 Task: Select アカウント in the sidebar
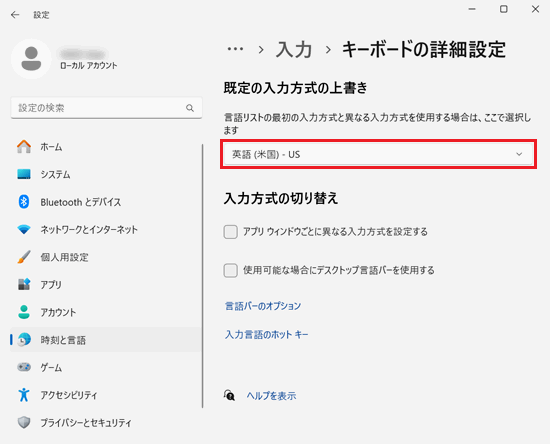click(x=106, y=312)
